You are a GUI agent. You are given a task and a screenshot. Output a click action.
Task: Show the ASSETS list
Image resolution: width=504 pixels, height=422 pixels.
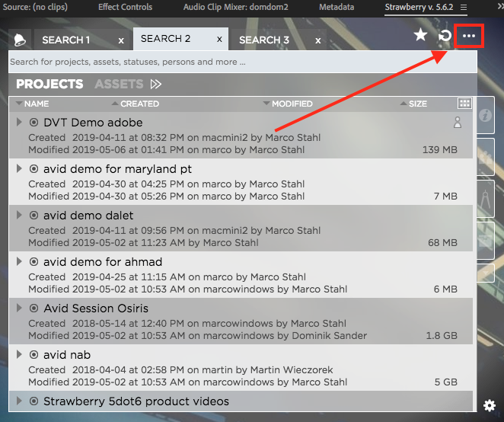[x=119, y=84]
